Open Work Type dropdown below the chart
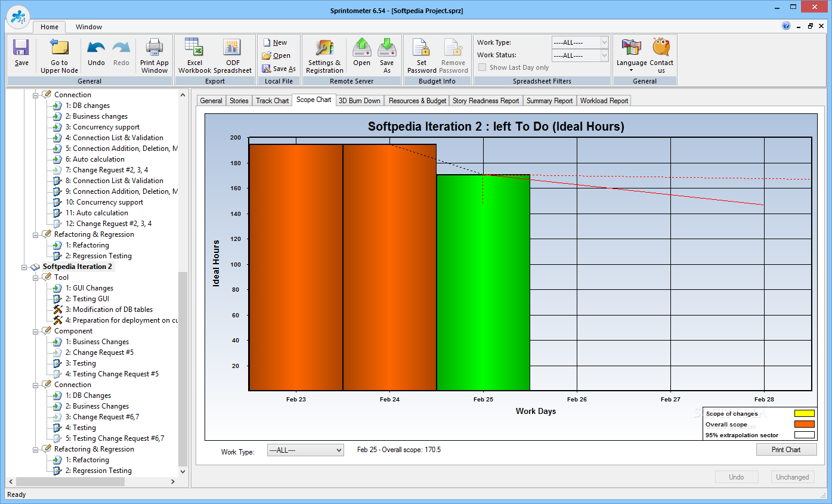This screenshot has height=504, width=832. click(305, 450)
